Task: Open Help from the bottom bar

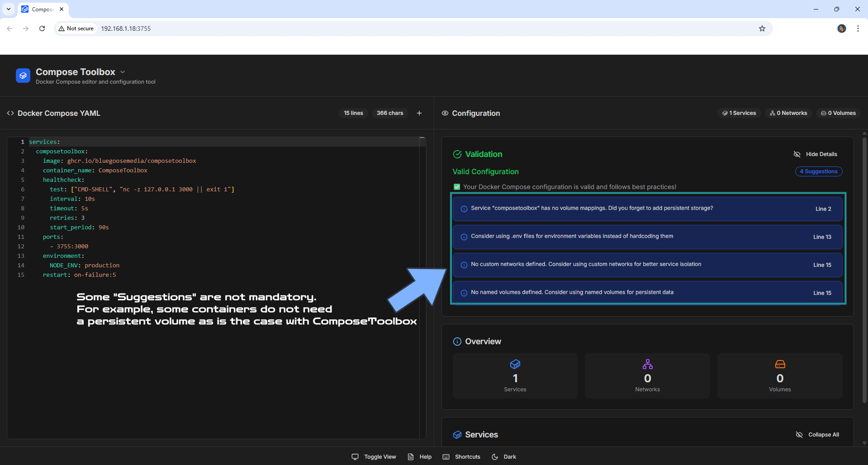Action: (420, 457)
